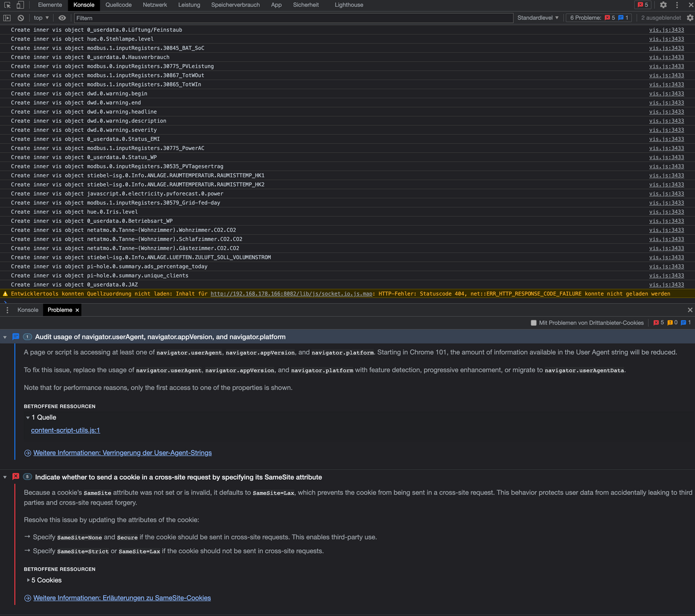Click the yellow 0 issue counter in the Probleme toolbar
Image resolution: width=695 pixels, height=616 pixels.
(x=672, y=323)
